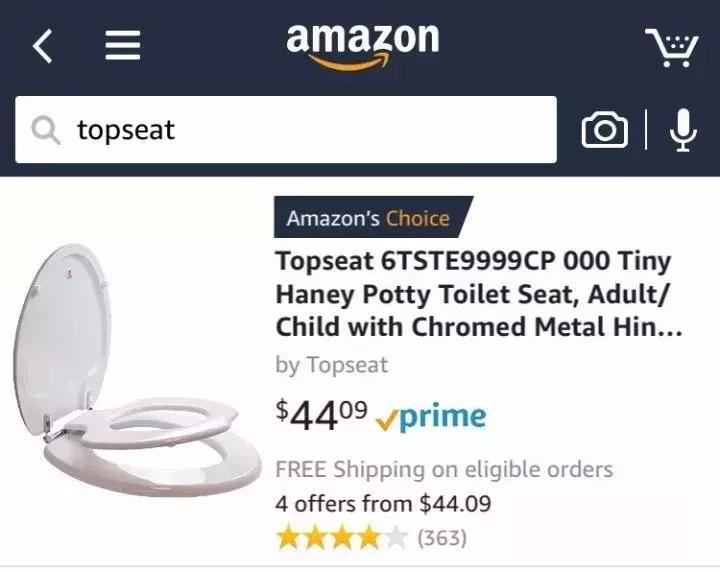Go back using the left arrow
Viewport: 720px width, 572px height.
(x=42, y=46)
